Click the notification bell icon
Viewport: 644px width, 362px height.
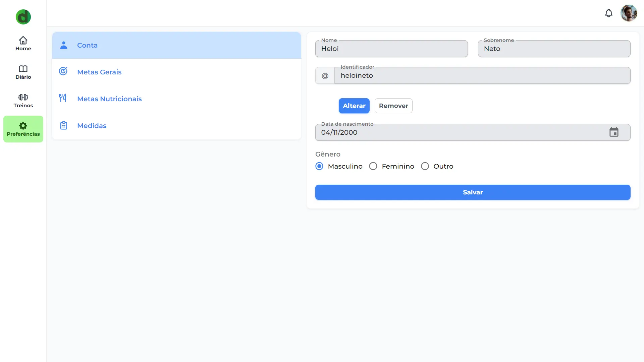coord(609,13)
